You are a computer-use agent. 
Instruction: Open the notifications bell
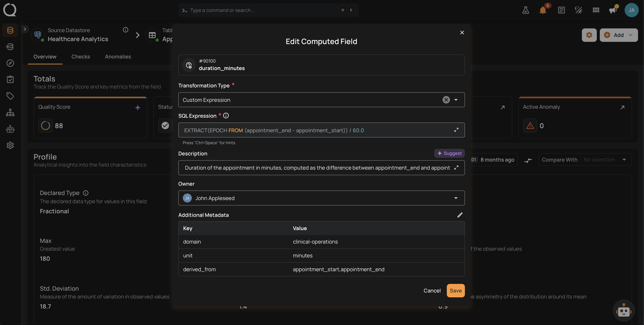click(543, 10)
